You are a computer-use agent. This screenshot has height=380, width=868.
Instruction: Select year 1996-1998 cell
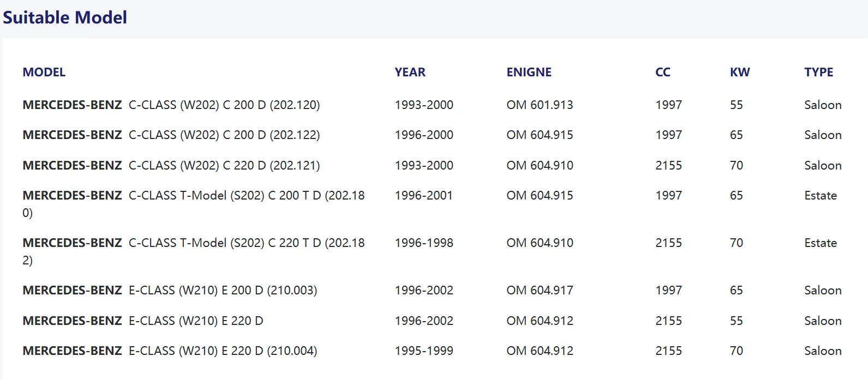[x=424, y=243]
